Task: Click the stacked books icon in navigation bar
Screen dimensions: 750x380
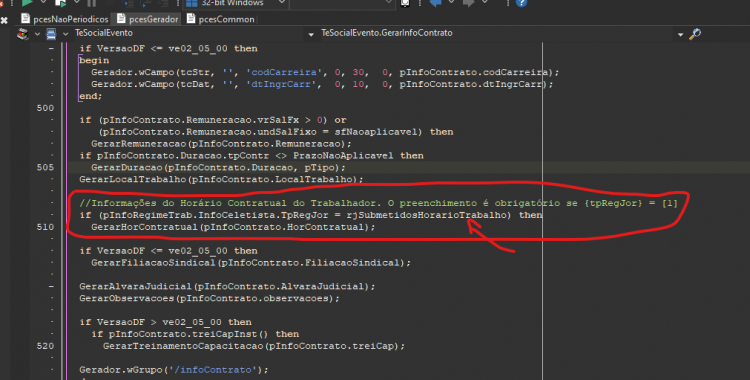Action: [22, 34]
